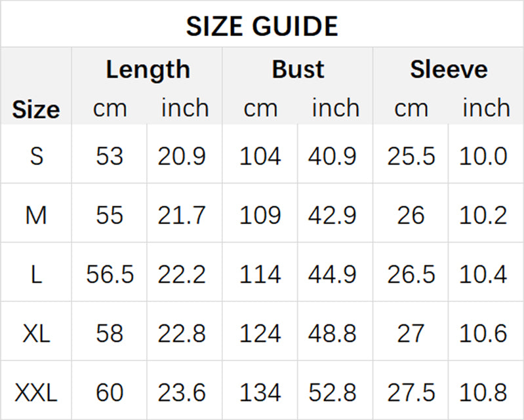Click the 56.5 length cell

click(110, 275)
